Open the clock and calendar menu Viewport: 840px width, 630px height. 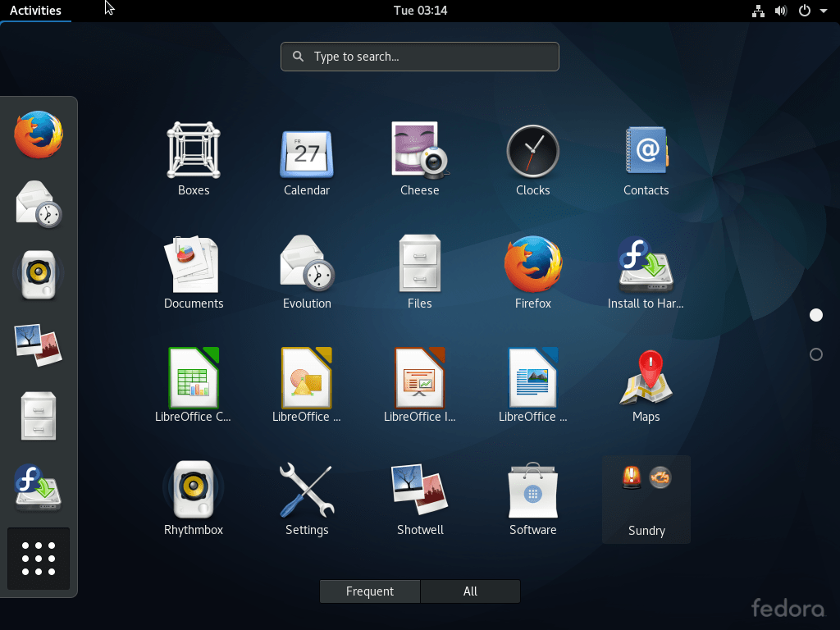(420, 10)
